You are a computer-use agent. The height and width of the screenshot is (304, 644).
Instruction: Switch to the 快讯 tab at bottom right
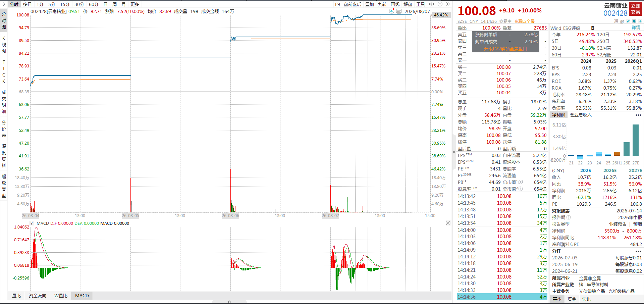(587, 299)
